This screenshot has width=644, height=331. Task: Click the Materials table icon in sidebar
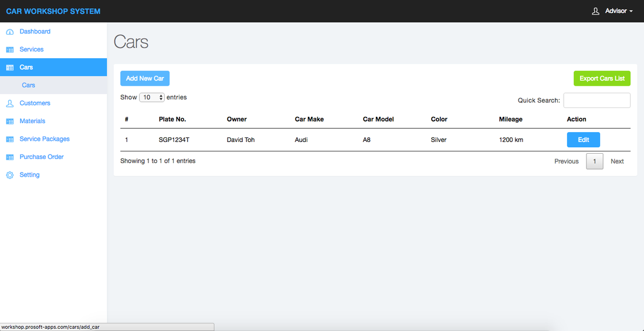9,121
